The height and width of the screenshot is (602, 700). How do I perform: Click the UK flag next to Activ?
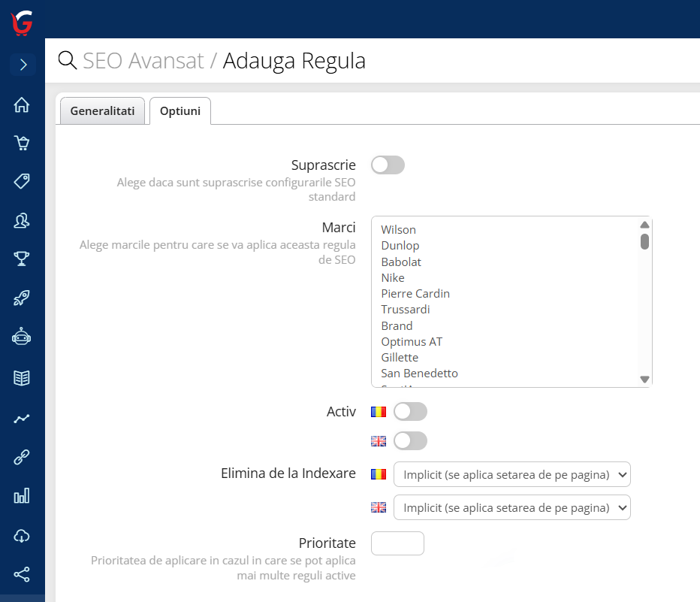click(x=379, y=441)
